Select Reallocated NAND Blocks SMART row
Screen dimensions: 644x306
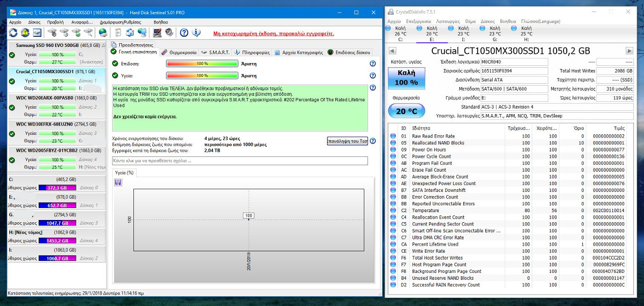click(x=512, y=143)
